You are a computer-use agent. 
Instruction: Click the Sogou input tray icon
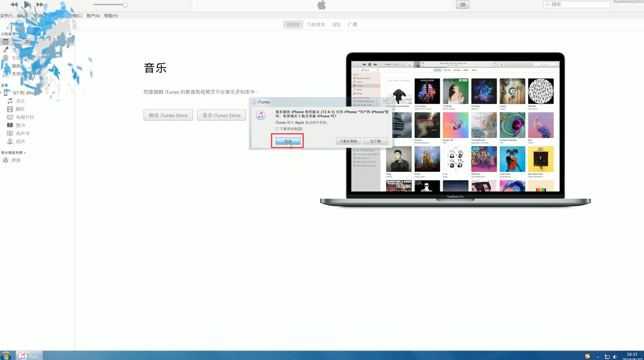point(587,357)
